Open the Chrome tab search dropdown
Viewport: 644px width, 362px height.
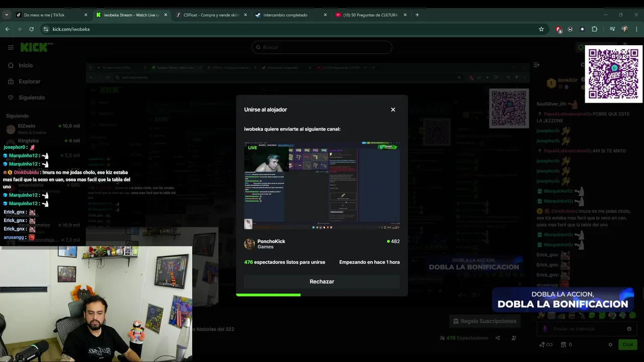pos(7,15)
